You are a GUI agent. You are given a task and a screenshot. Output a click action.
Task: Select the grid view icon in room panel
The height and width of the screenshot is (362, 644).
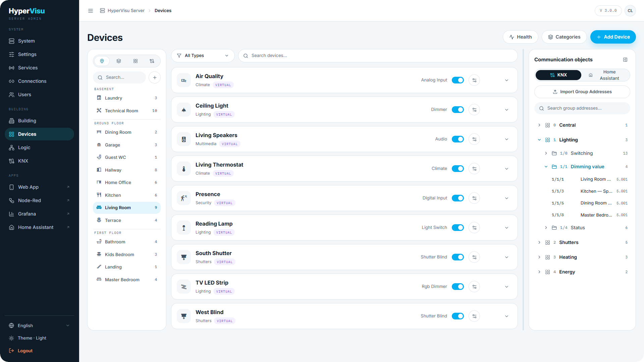[136, 61]
